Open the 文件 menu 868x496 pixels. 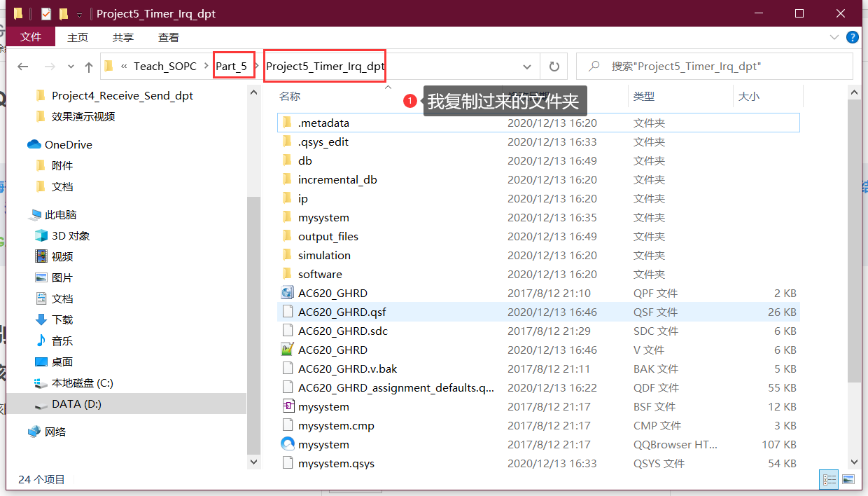point(31,37)
